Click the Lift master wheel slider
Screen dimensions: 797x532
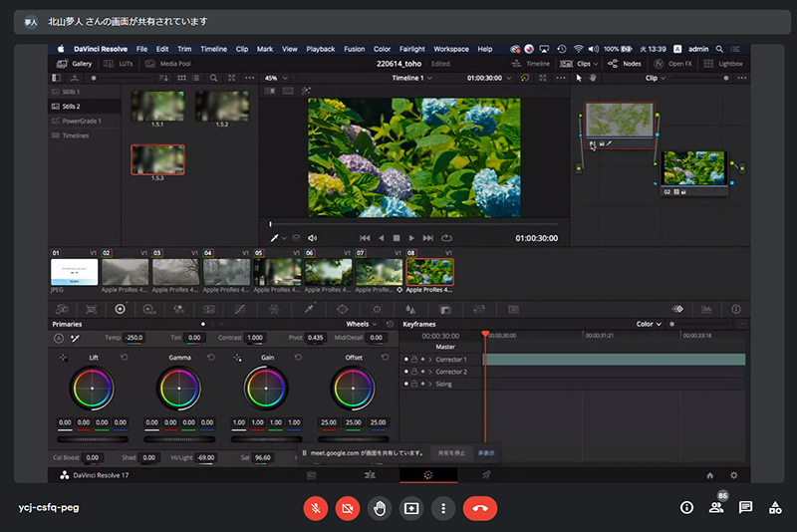click(93, 439)
